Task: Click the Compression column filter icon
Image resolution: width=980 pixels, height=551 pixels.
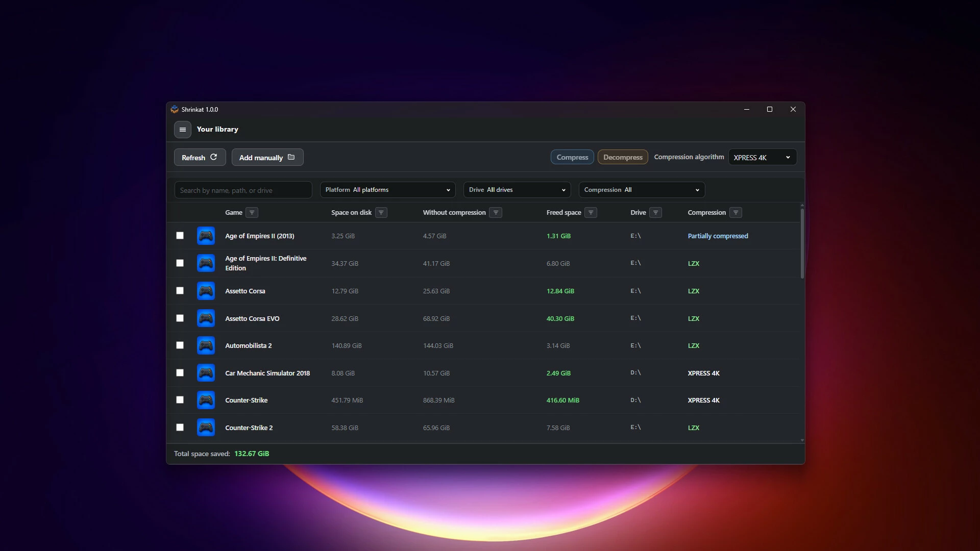Action: coord(736,213)
